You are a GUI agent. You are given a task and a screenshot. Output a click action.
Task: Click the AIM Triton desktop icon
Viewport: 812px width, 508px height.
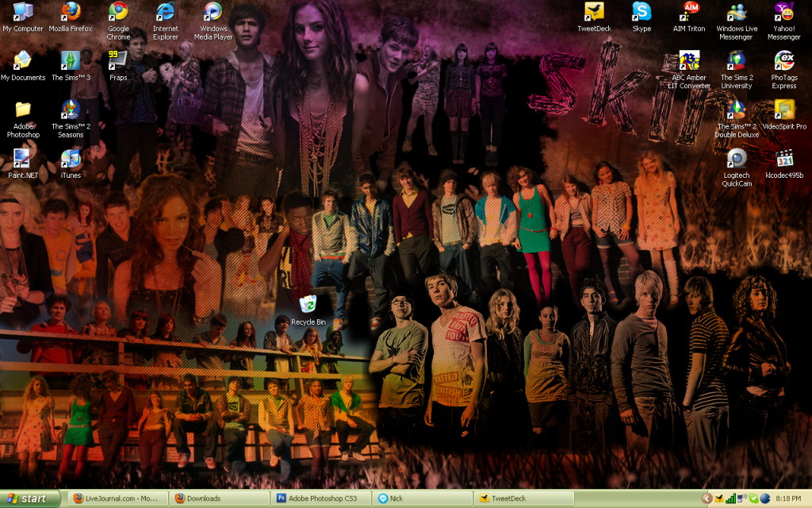click(689, 17)
